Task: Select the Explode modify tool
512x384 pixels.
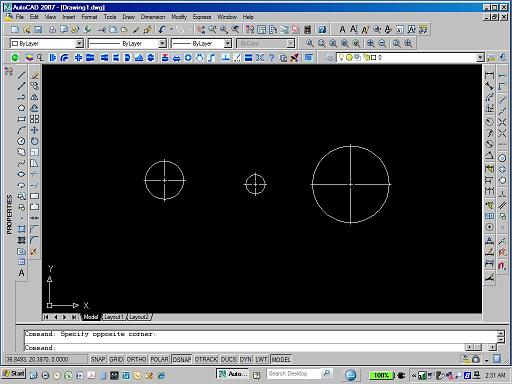Action: [x=34, y=251]
